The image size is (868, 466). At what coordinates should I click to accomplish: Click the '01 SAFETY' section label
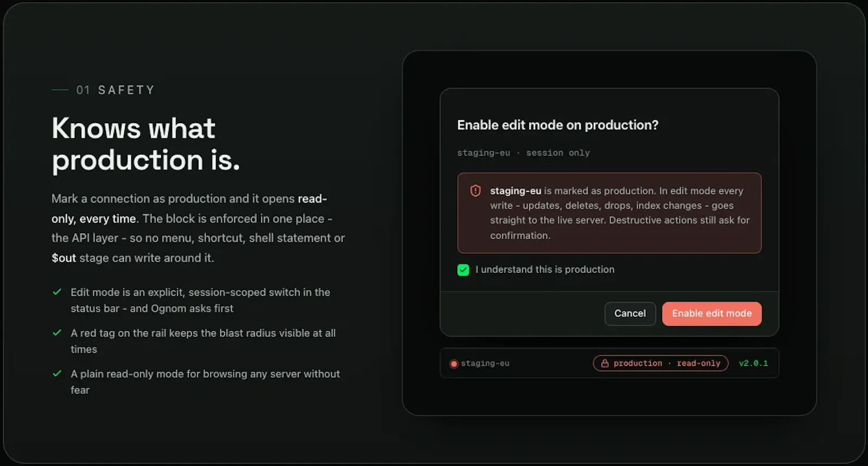[116, 90]
